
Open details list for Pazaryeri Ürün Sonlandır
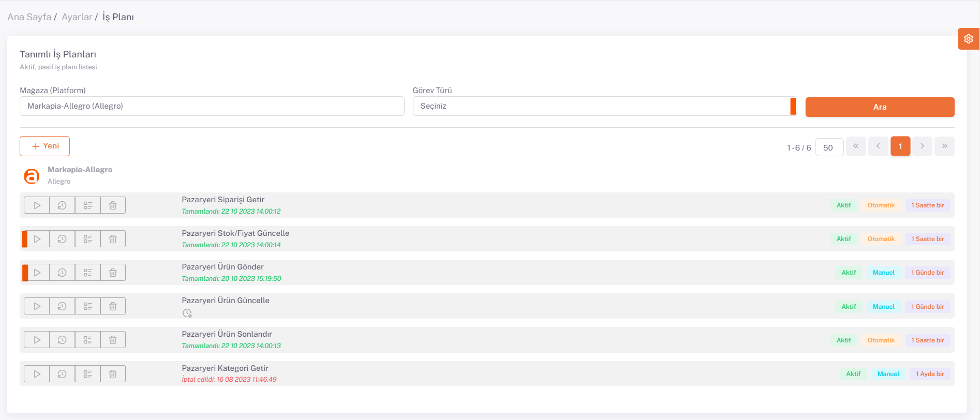coord(88,340)
